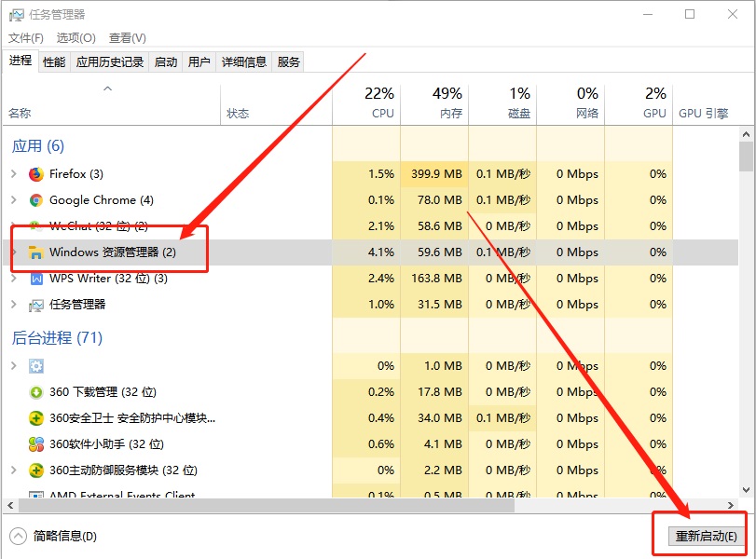
Task: Click 任务管理器 memory value 31.5 MB
Action: [440, 304]
